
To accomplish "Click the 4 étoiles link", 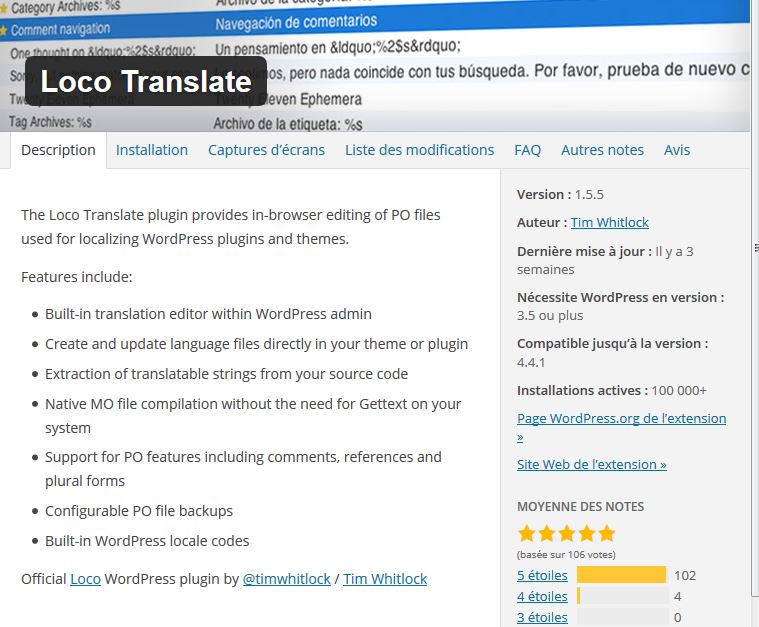I will click(x=542, y=597).
